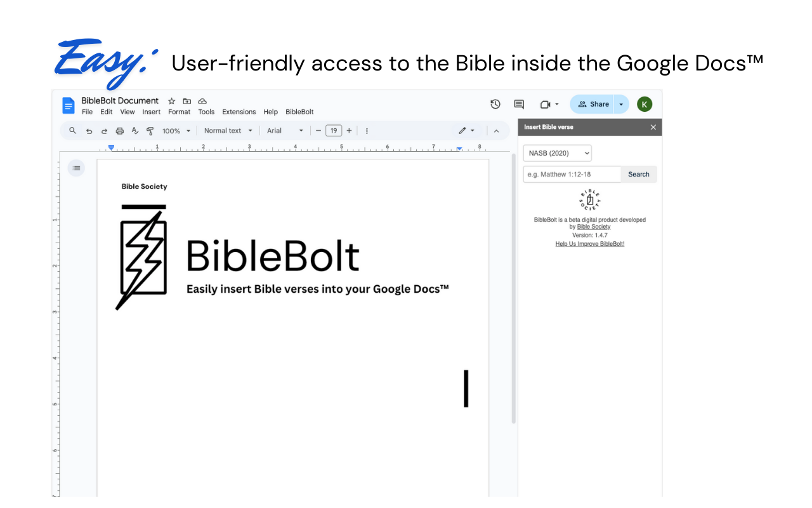Open the View menu

click(128, 112)
